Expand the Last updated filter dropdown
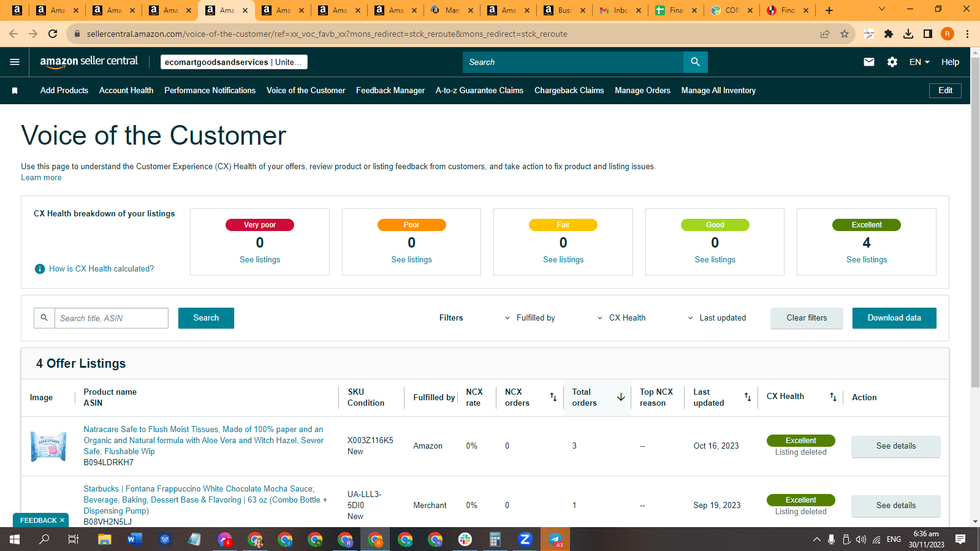Viewport: 980px width, 551px height. click(x=716, y=318)
